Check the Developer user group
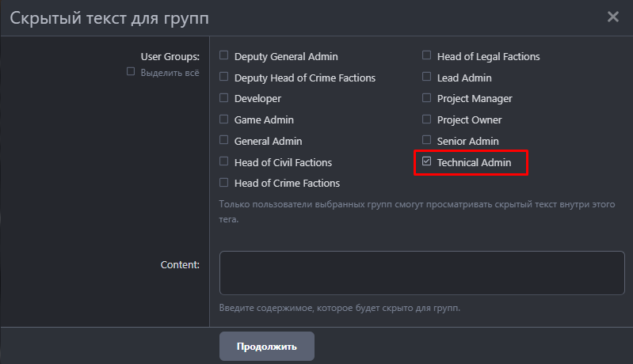 click(x=224, y=98)
